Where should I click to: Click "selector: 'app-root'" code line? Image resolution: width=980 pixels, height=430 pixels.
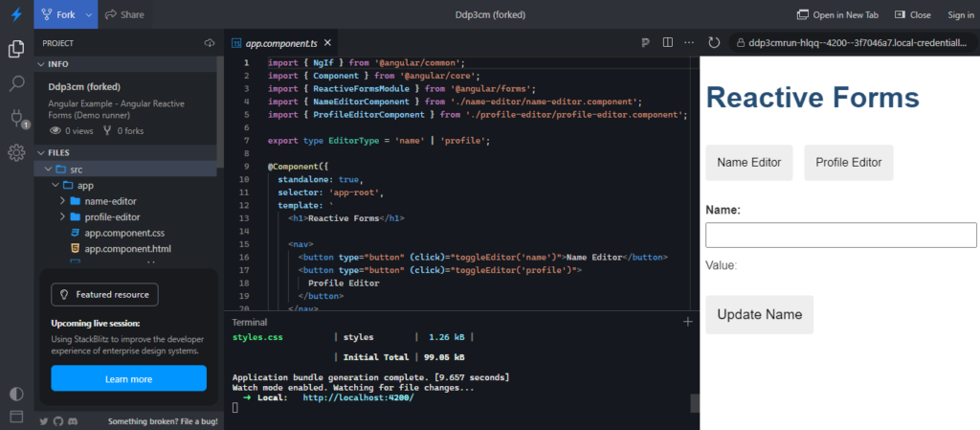(329, 192)
